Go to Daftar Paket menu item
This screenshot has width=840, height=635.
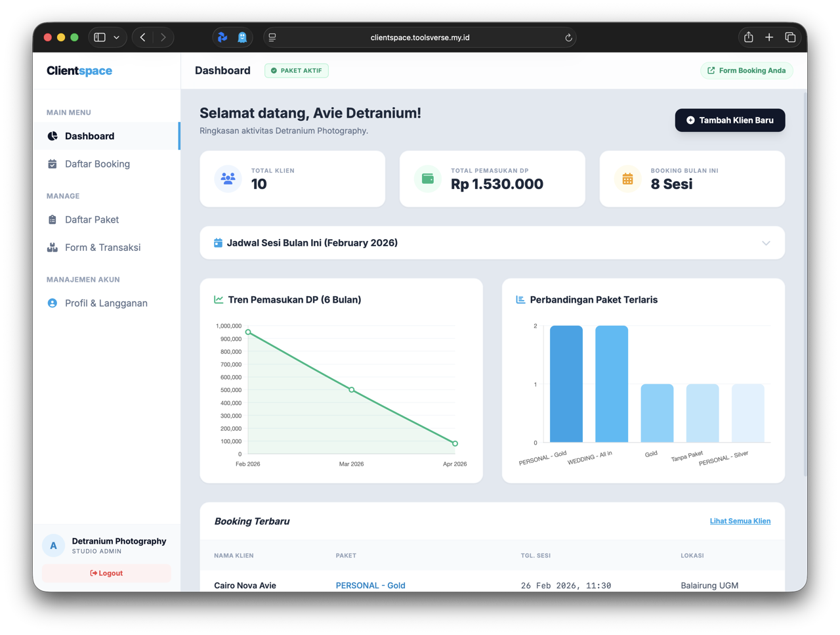click(92, 220)
